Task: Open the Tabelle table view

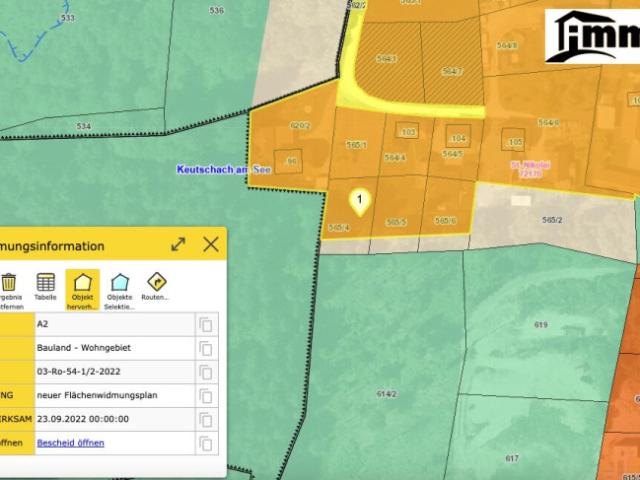Action: click(x=45, y=287)
